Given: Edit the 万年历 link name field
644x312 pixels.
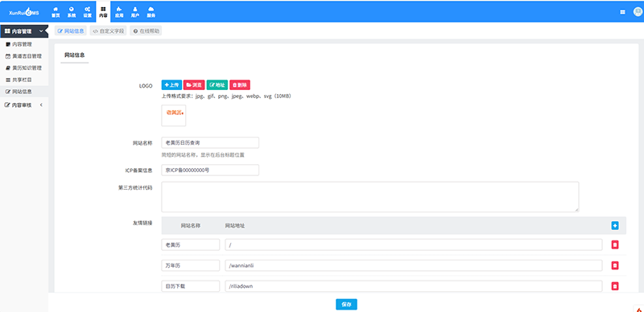Looking at the screenshot, I should 191,265.
